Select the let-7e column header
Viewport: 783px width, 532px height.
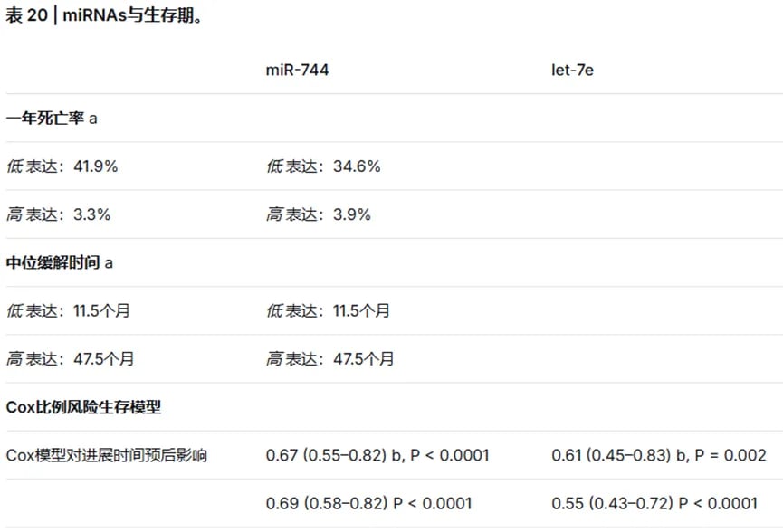[x=572, y=70]
